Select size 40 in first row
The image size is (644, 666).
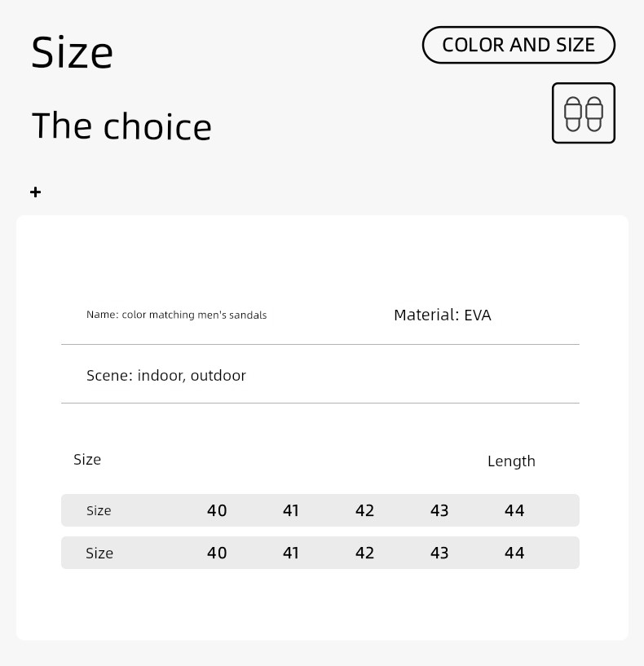[x=217, y=510]
